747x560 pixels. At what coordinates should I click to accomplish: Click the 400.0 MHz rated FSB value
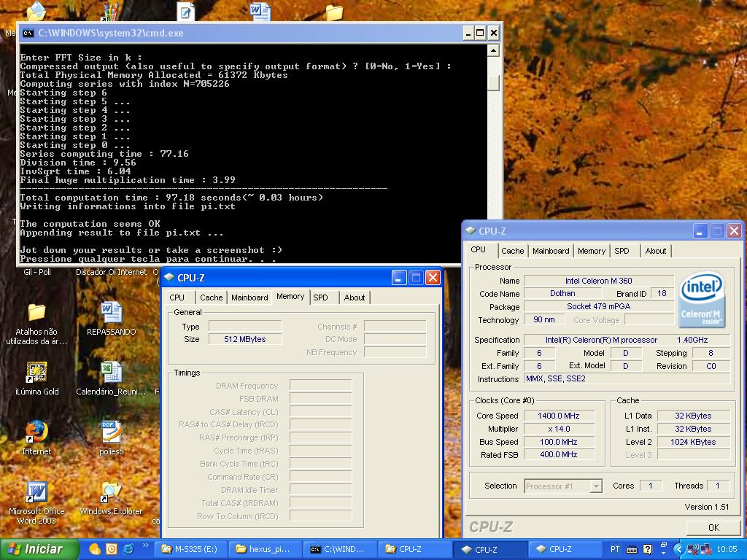pos(559,455)
